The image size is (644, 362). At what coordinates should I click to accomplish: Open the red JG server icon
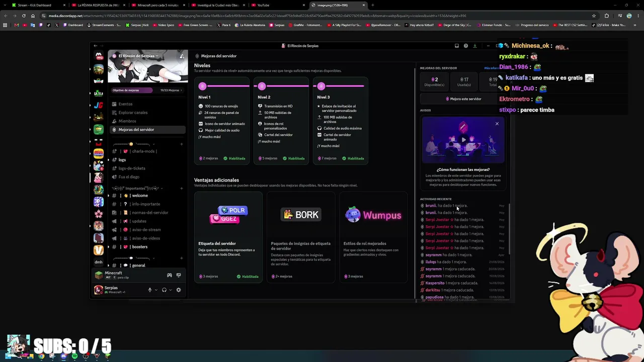(99, 105)
